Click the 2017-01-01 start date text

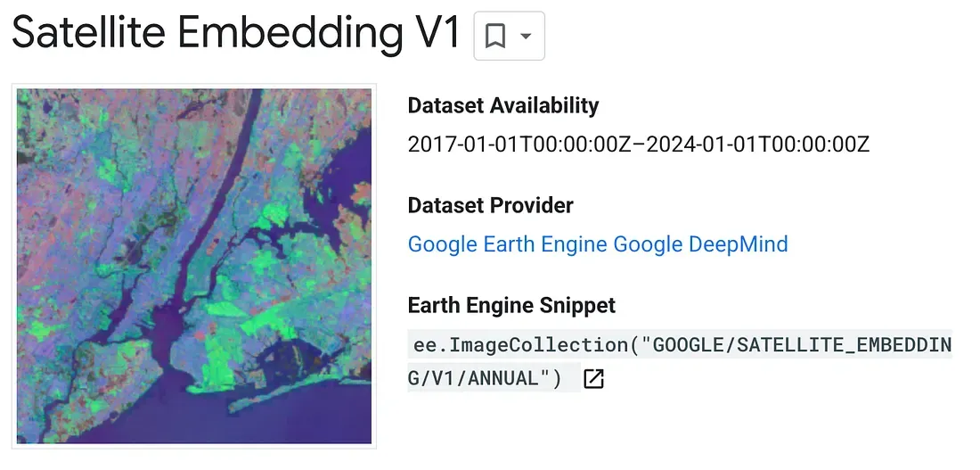point(521,144)
